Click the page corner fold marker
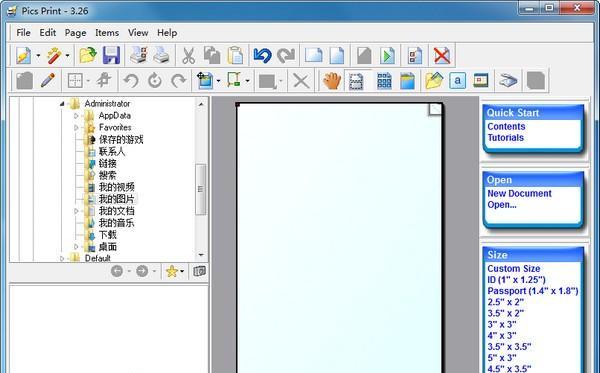Viewport: 600px width, 373px height. coord(435,110)
